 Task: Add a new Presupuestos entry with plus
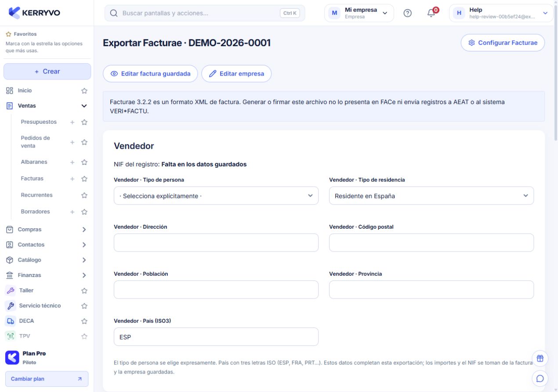pos(72,122)
